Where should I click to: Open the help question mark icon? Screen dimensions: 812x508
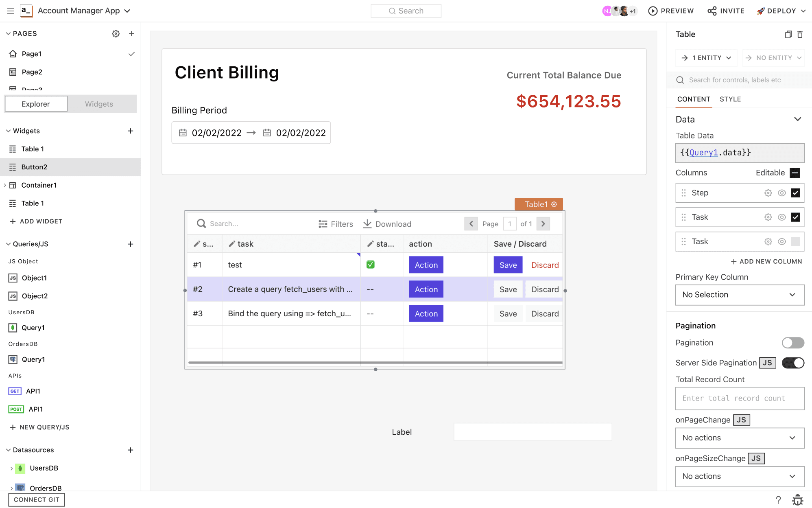pyautogui.click(x=778, y=500)
